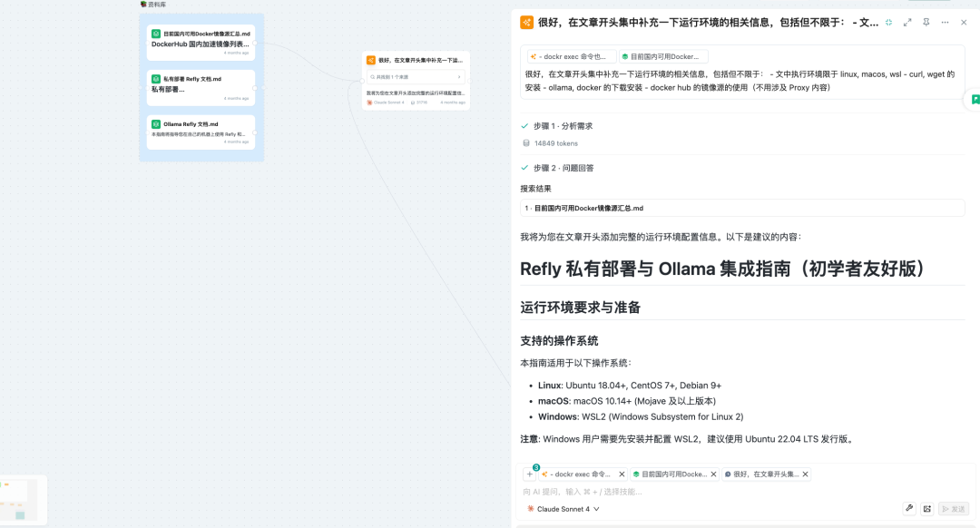The image size is (980, 528).
Task: Select the 私有部署 Refly 文档.md node on the canvas
Action: tap(201, 87)
